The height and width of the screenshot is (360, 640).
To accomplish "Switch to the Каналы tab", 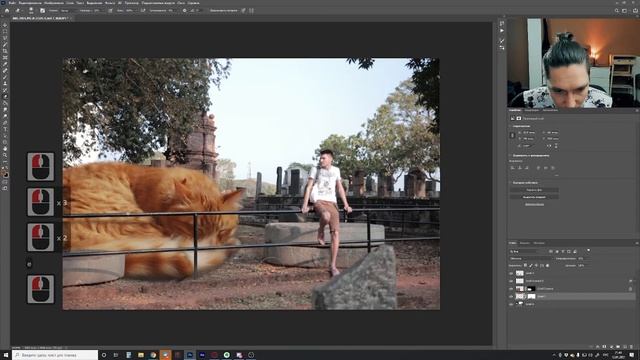I will [525, 243].
